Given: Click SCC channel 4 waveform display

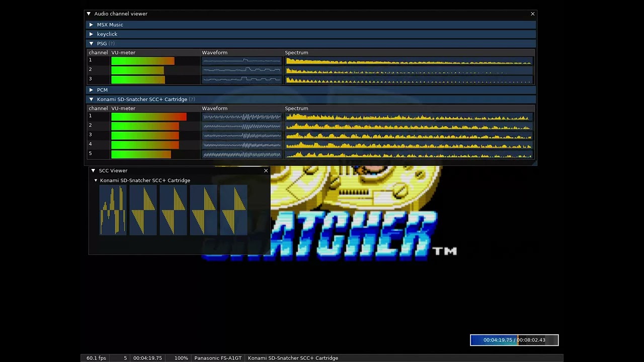Looking at the screenshot, I should coord(242,145).
